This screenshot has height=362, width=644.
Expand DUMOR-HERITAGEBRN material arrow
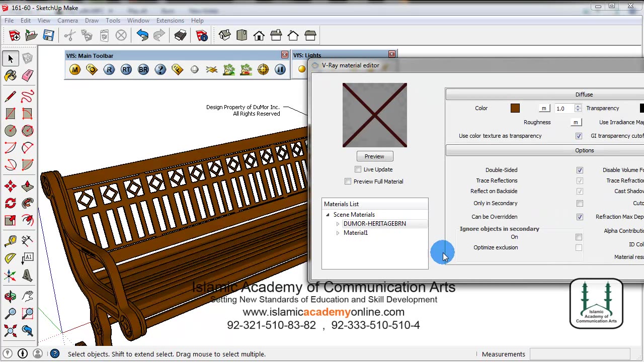coord(338,224)
